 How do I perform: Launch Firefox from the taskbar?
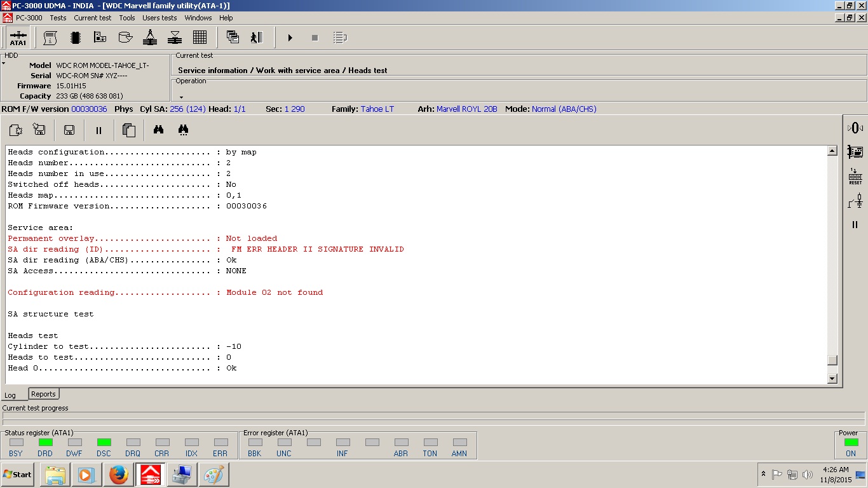pos(119,475)
